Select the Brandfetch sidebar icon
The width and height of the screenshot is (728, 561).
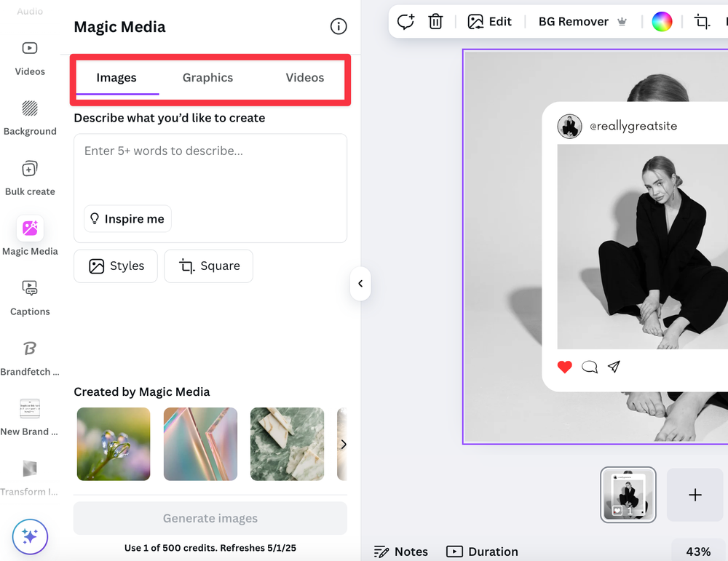coord(30,349)
